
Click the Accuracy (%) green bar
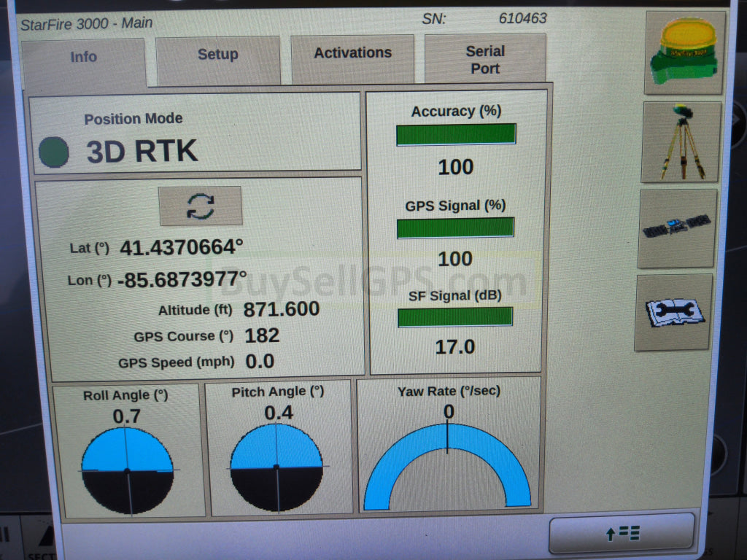pos(456,134)
